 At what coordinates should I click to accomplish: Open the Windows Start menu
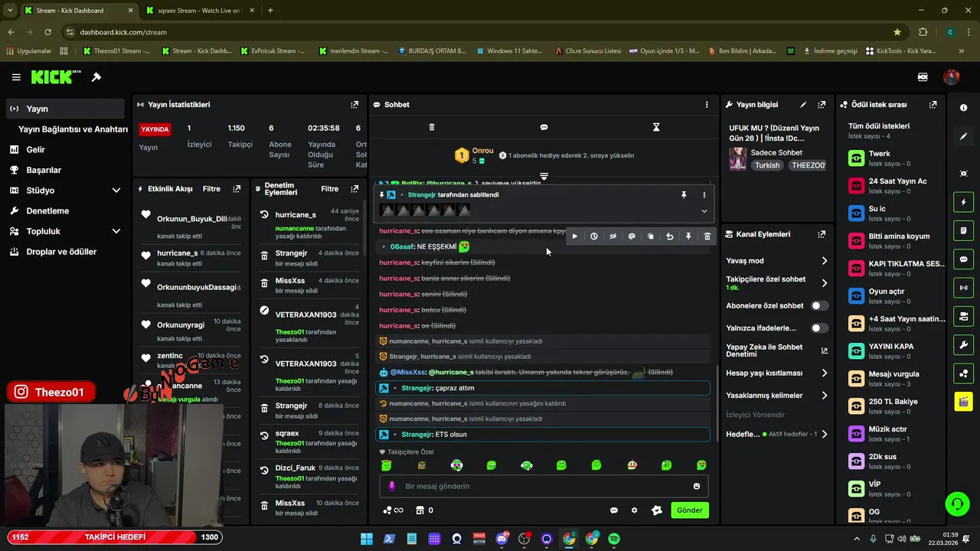(x=367, y=539)
